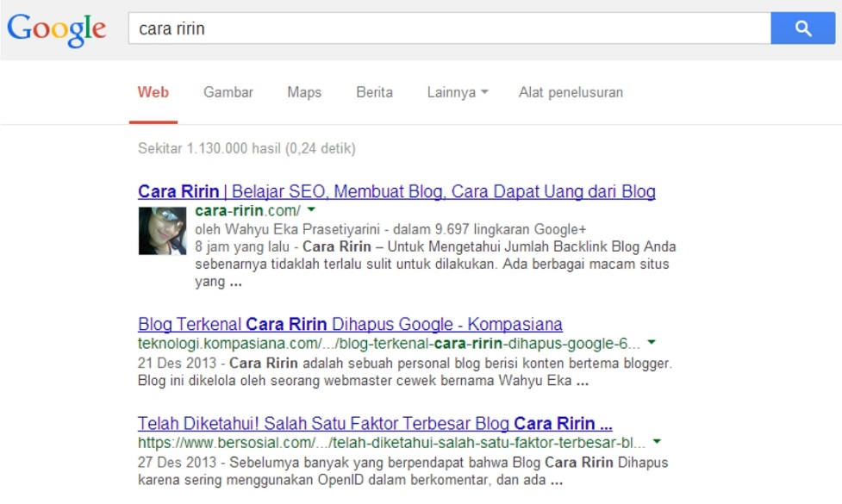Switch to the Gambar tab
The height and width of the screenshot is (504, 842).
(228, 92)
